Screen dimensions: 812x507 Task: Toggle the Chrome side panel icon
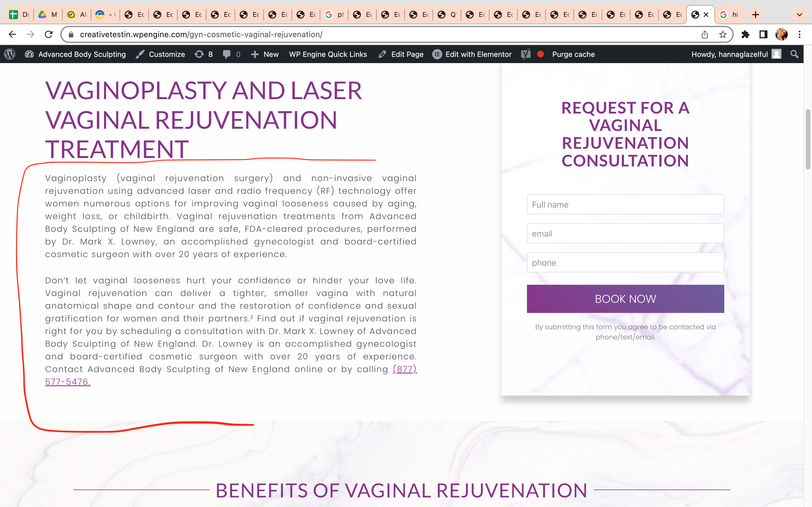(x=763, y=34)
